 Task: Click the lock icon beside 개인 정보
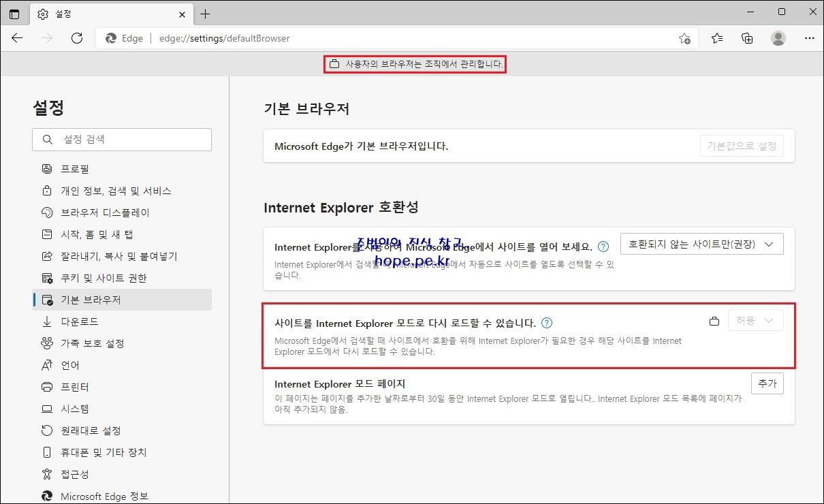pyautogui.click(x=47, y=191)
